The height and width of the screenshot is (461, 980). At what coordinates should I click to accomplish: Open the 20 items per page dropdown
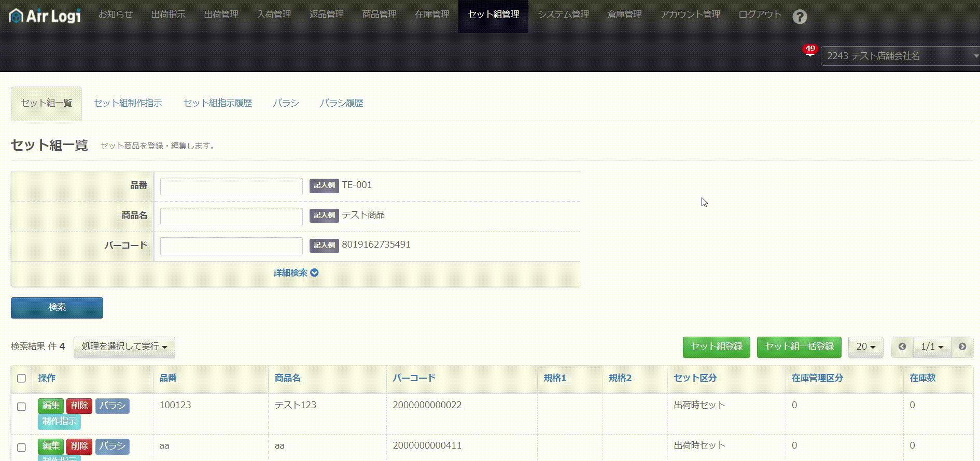[865, 347]
